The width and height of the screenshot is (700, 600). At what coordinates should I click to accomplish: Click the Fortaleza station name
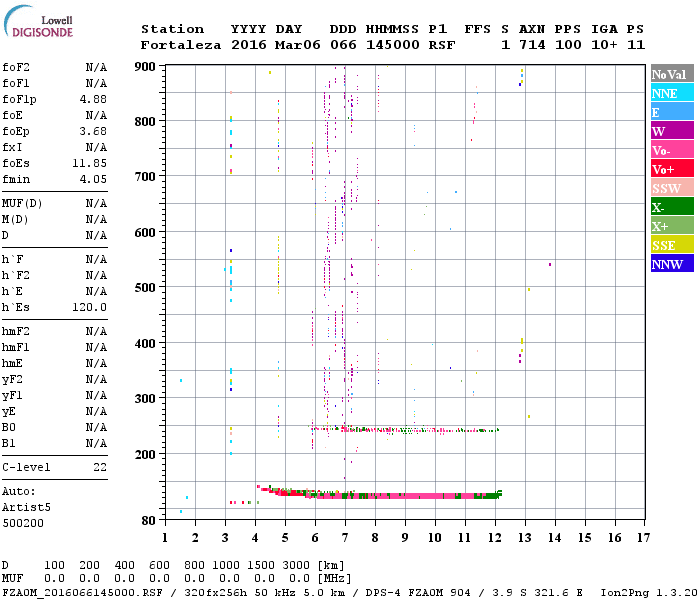(x=181, y=45)
